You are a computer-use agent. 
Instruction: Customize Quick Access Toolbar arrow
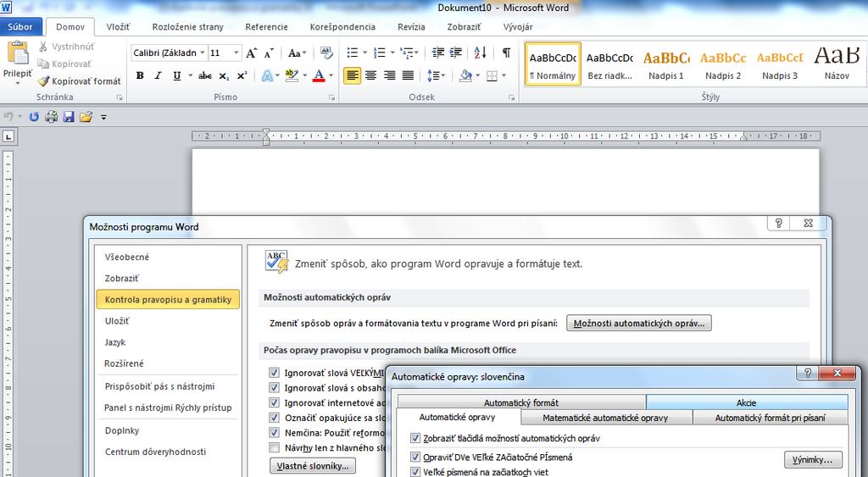point(103,117)
